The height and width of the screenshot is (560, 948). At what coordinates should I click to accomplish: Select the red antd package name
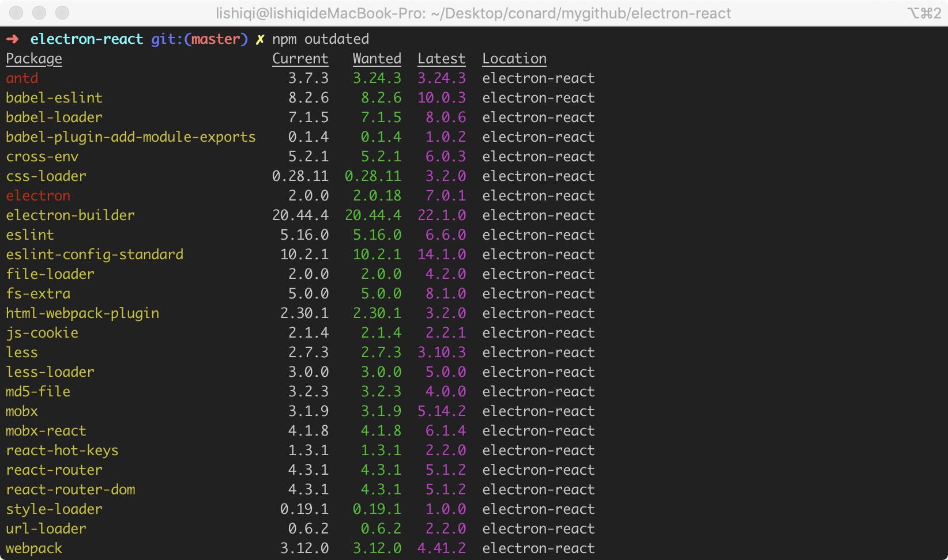click(22, 78)
